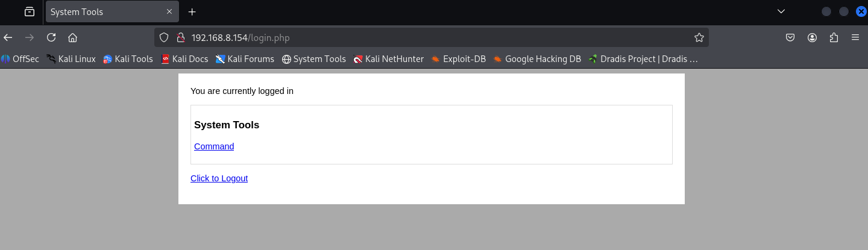868x250 pixels.
Task: Click the address bar URL field
Action: 422,37
